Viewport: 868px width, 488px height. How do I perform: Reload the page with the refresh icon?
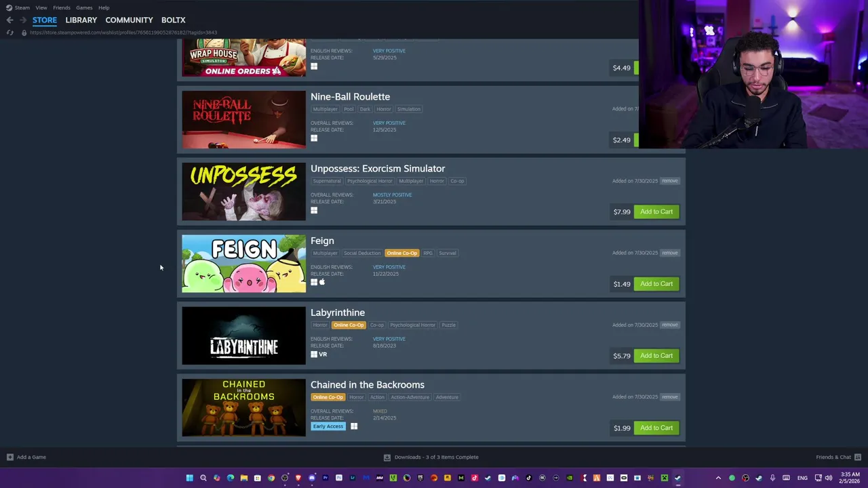[x=9, y=33]
